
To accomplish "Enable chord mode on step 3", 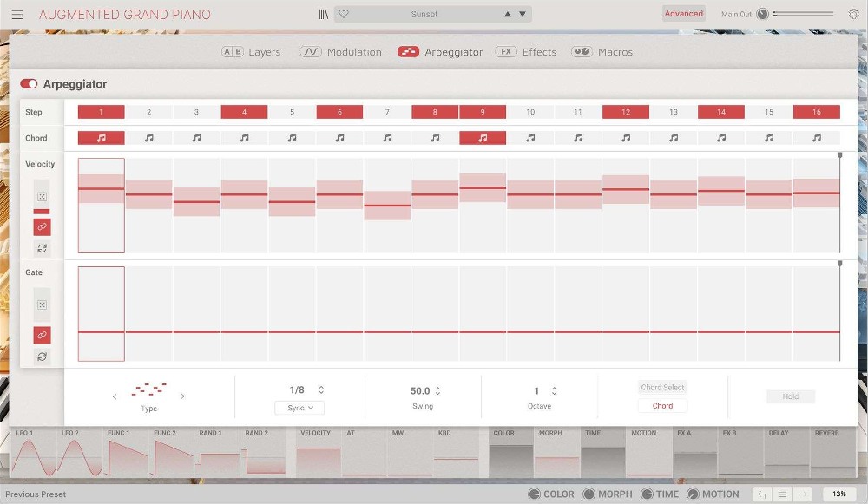I will point(195,136).
